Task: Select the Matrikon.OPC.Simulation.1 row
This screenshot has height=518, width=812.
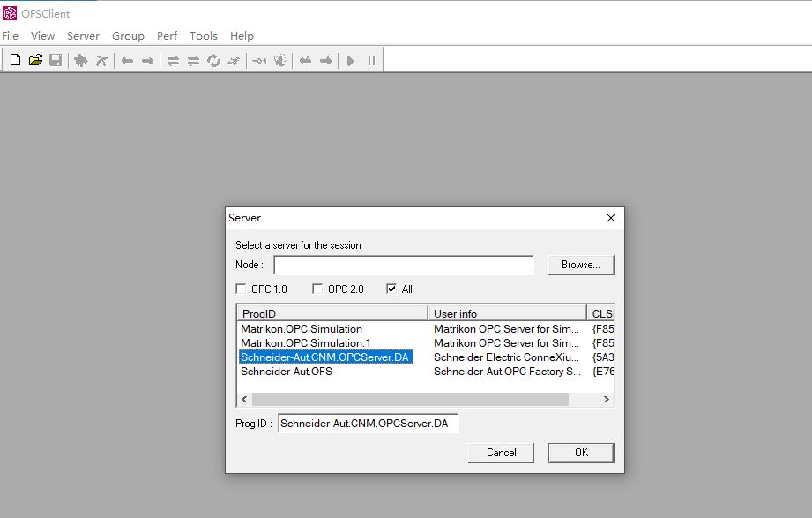Action: click(306, 342)
